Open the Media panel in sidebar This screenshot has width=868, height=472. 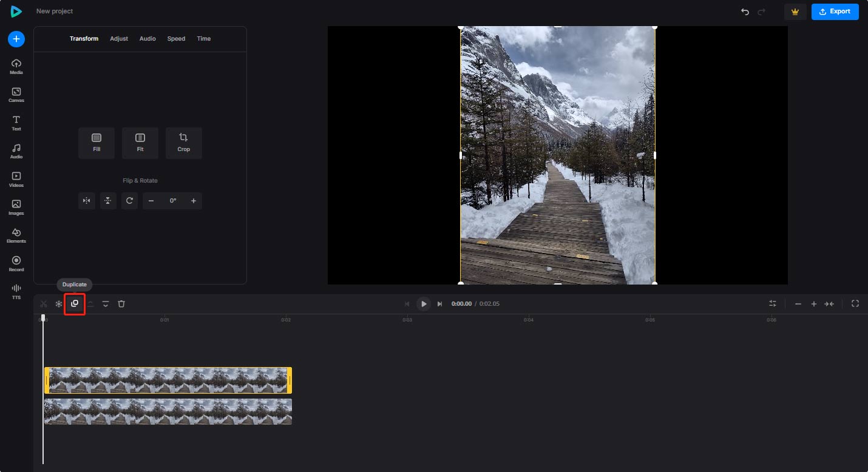pyautogui.click(x=16, y=67)
